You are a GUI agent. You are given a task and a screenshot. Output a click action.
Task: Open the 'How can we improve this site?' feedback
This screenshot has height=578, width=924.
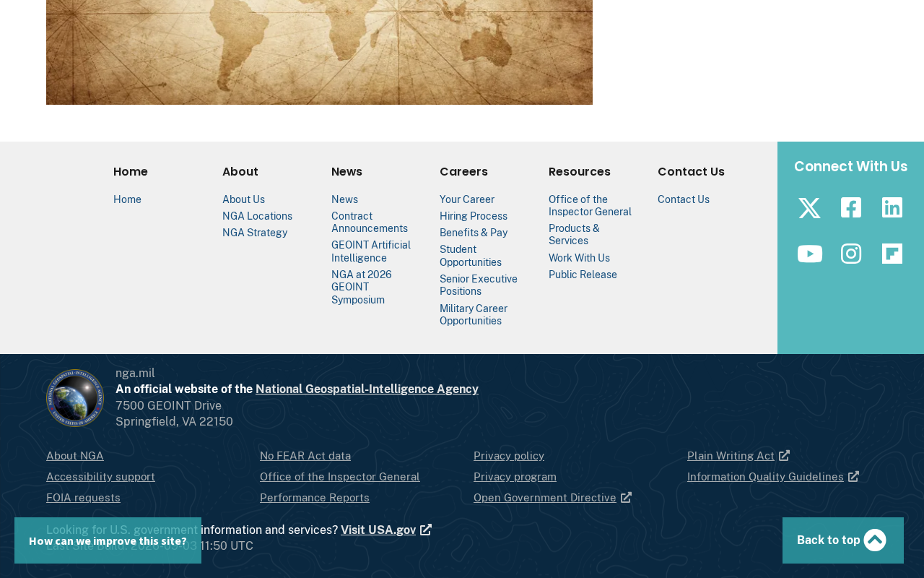tap(108, 540)
